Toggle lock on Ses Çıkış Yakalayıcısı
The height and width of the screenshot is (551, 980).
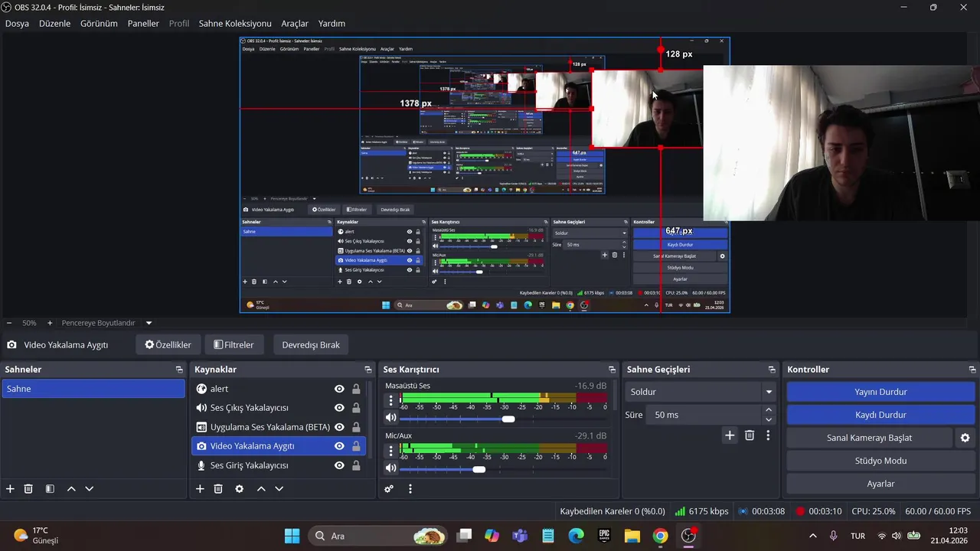356,408
